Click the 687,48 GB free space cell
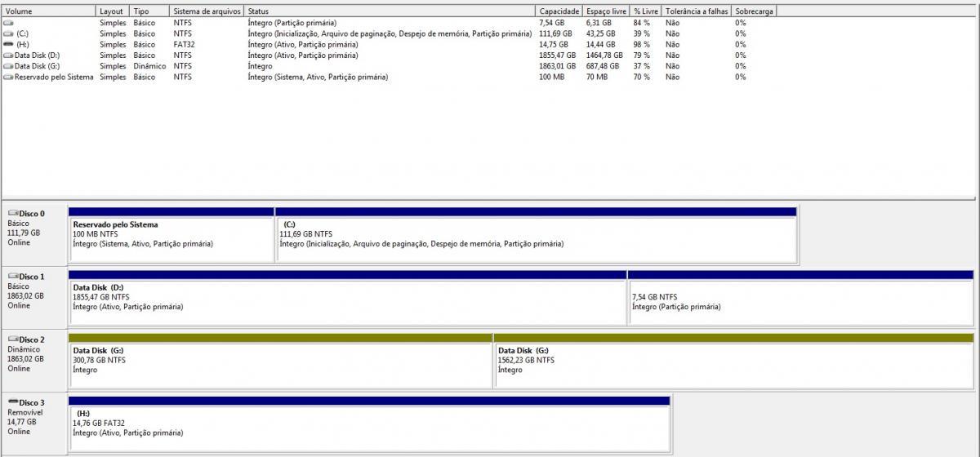 coord(603,66)
